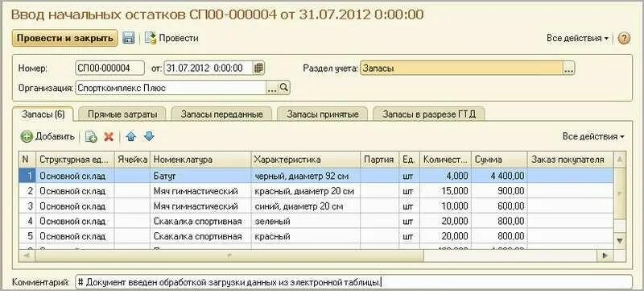Click the Номер input field
This screenshot has width=644, height=291.
[x=110, y=69]
